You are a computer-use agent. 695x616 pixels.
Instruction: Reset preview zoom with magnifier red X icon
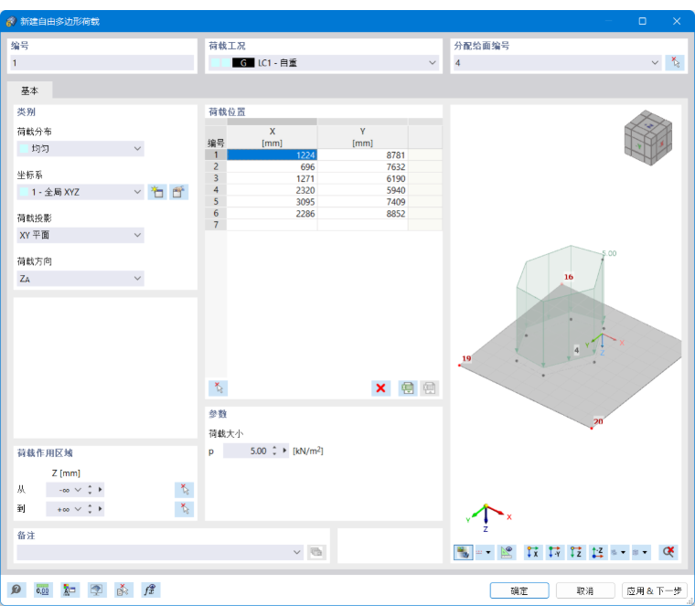pyautogui.click(x=668, y=552)
